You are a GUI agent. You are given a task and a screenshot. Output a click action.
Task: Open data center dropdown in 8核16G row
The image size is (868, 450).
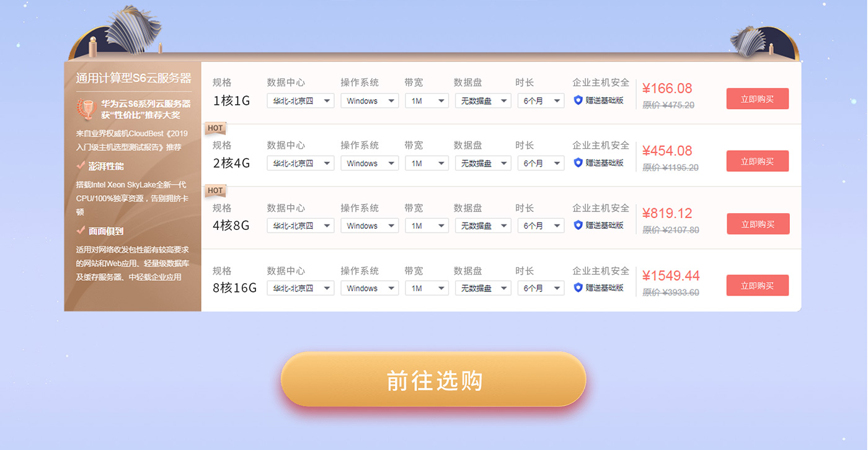[301, 288]
